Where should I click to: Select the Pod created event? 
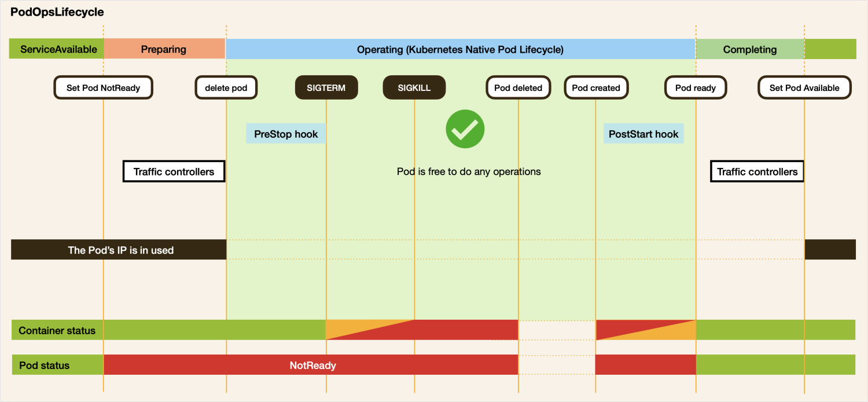[596, 87]
